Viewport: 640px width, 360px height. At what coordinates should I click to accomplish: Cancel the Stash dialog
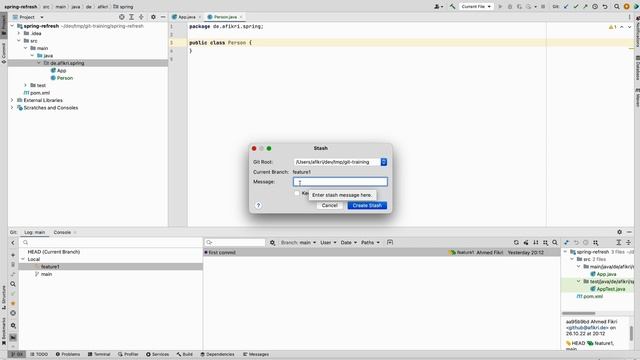tap(329, 205)
